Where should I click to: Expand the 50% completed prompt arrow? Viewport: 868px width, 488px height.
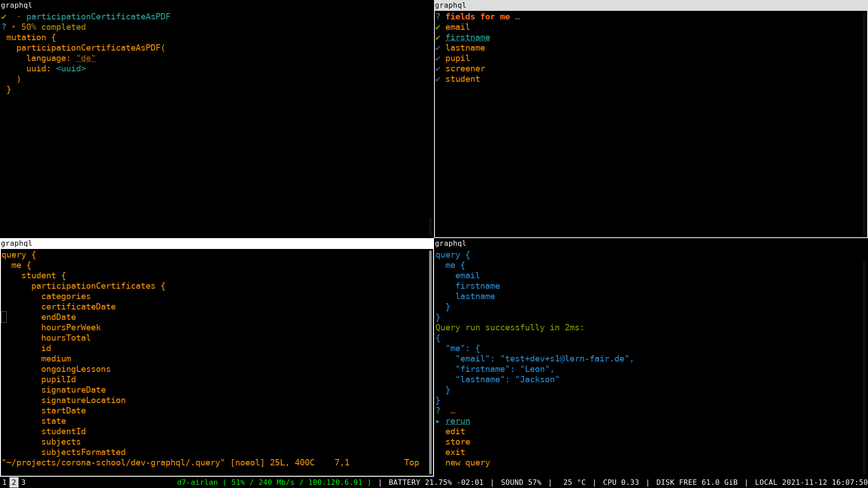click(x=14, y=27)
